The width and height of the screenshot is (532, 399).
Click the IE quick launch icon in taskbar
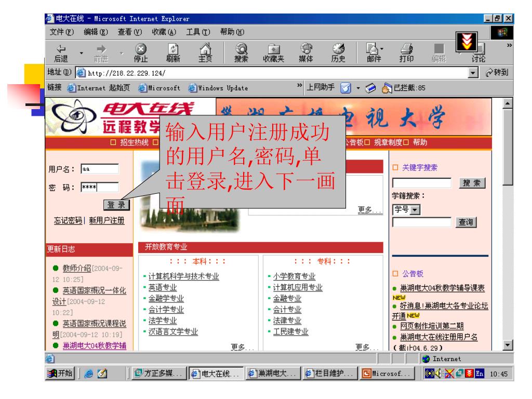pos(88,374)
